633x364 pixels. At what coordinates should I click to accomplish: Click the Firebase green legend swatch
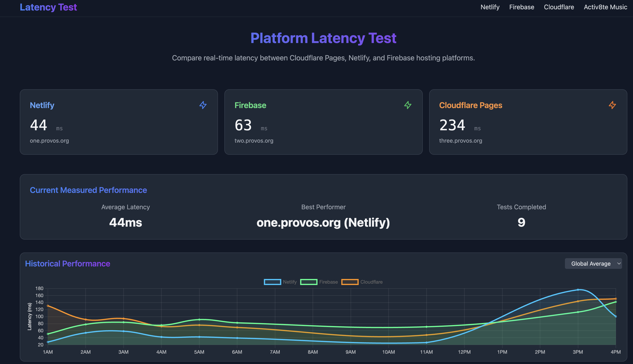309,282
